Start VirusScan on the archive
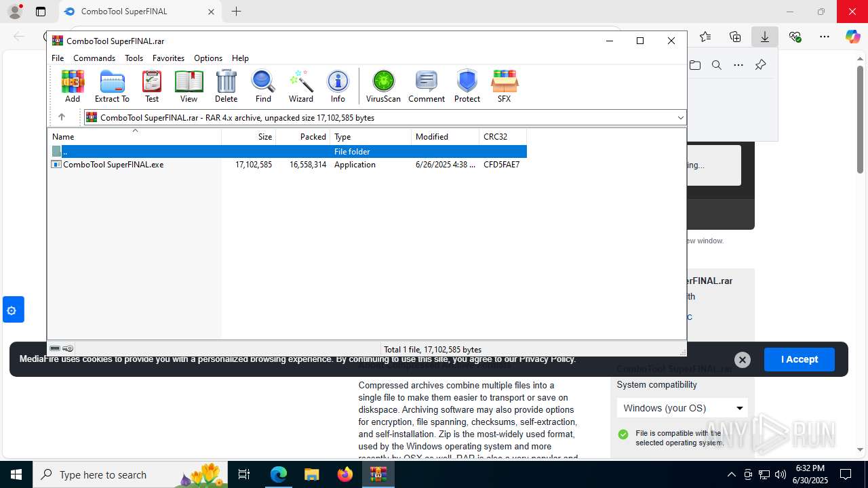The width and height of the screenshot is (868, 488). click(x=383, y=86)
